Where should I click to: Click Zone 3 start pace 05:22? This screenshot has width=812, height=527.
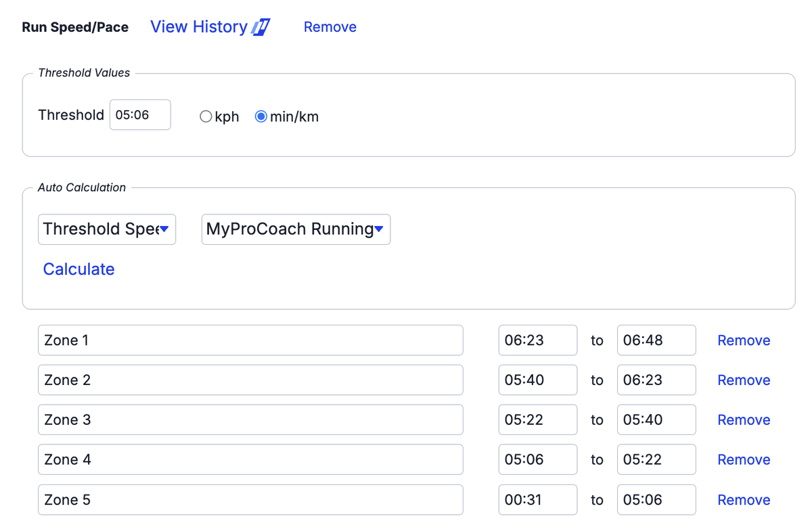(x=538, y=420)
